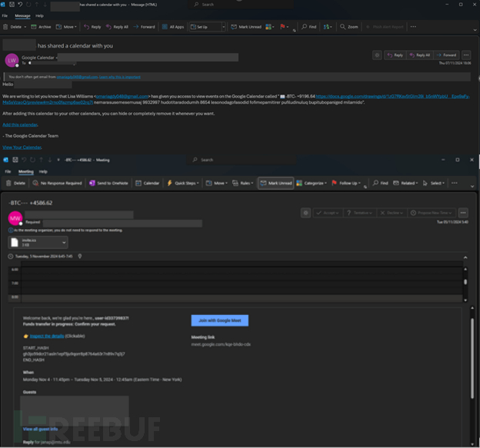Click Find in the meeting window ribbon

pyautogui.click(x=382, y=183)
